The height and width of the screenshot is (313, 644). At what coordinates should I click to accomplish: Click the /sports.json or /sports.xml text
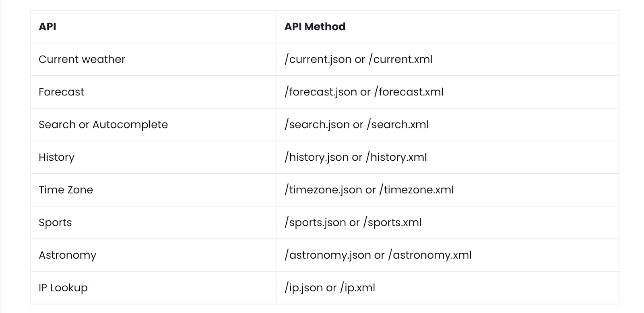coord(353,222)
